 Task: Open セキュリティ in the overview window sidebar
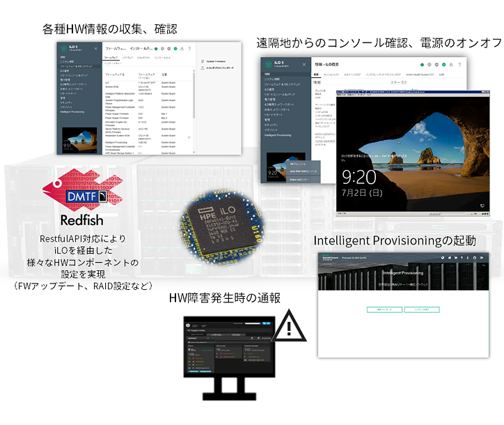(271, 125)
